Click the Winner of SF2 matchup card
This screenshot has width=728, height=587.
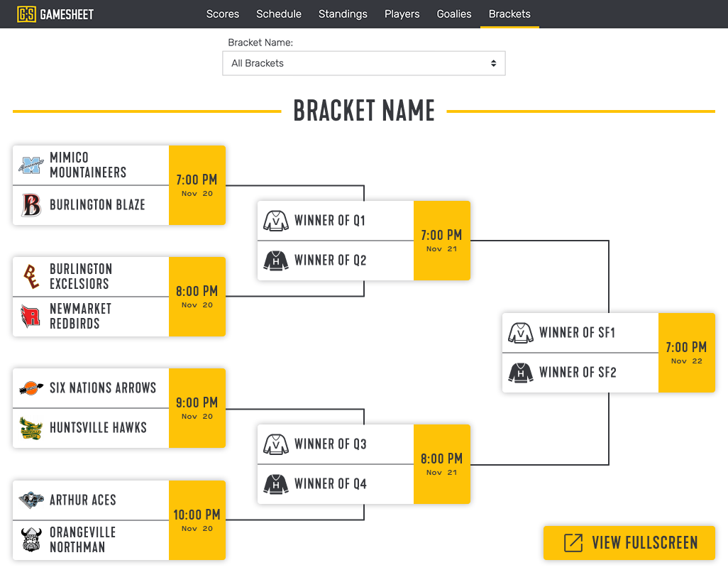click(x=580, y=372)
